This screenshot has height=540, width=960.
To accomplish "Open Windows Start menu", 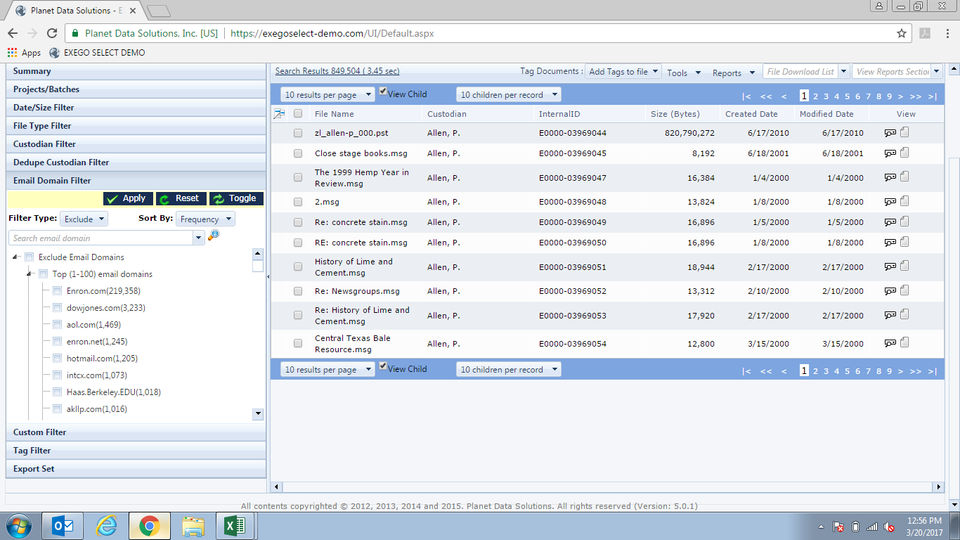I will pyautogui.click(x=18, y=526).
